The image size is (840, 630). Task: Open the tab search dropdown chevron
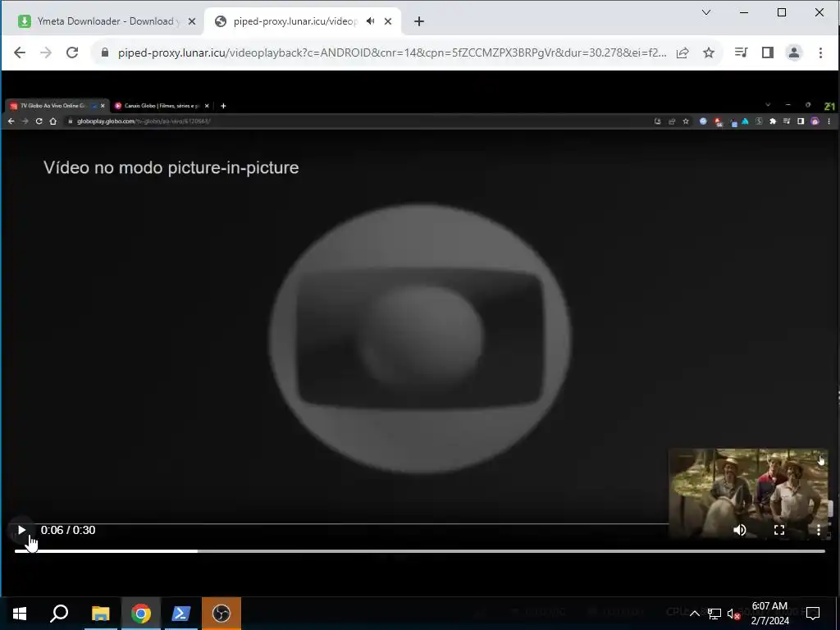click(x=706, y=12)
